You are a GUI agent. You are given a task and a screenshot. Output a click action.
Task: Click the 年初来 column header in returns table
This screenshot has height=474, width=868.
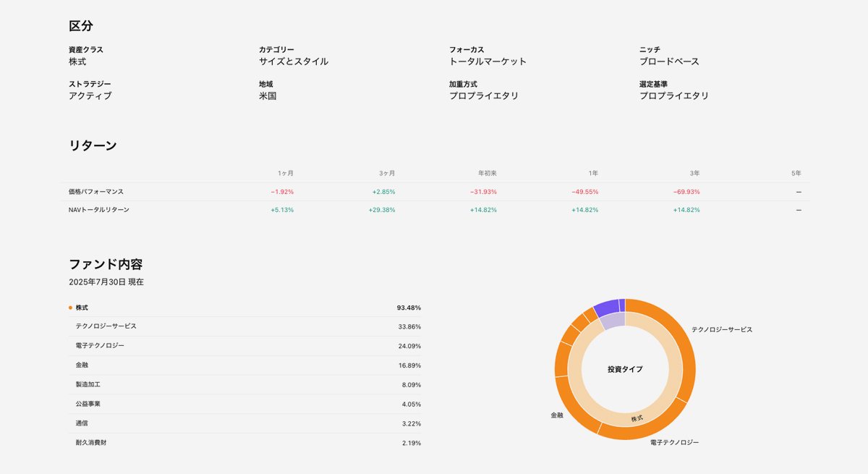[487, 174]
